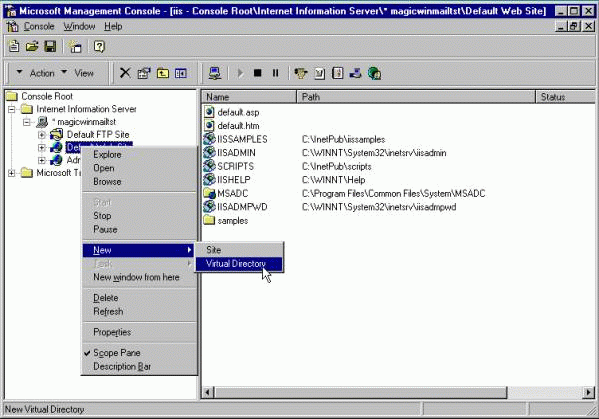Open the Console menu

click(39, 26)
